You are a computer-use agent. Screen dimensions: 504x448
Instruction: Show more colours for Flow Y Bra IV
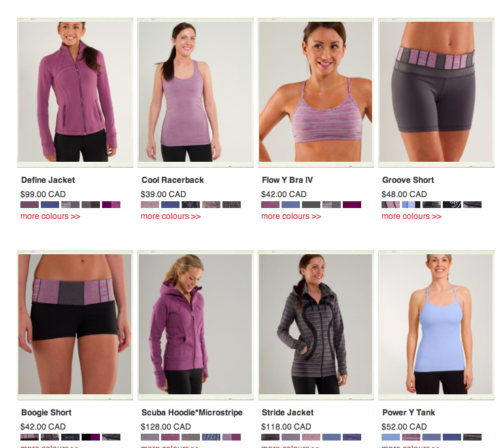pos(291,216)
